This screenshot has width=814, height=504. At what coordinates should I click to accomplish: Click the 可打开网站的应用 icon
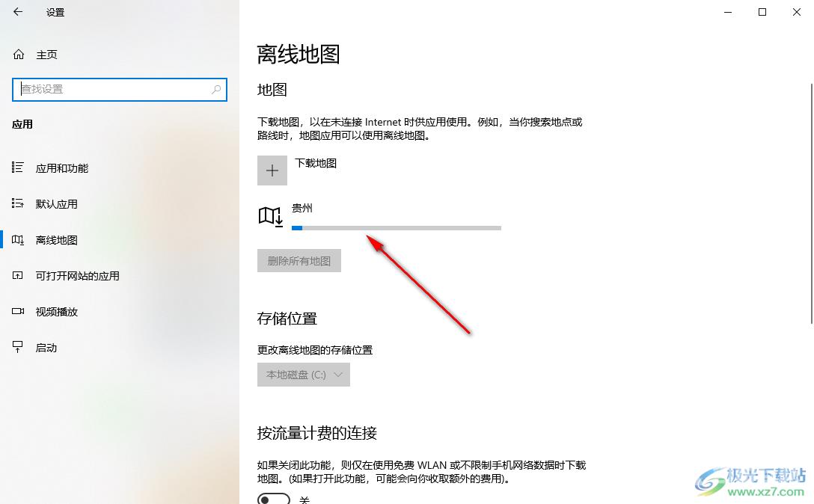(18, 276)
